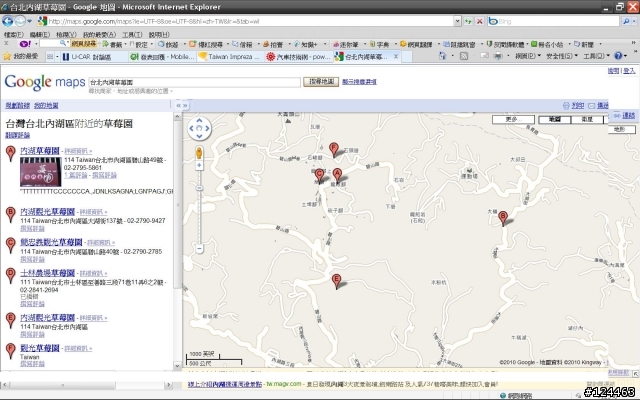This screenshot has height=400, width=640.
Task: Open the 更多 more layers dropdown
Action: [513, 120]
